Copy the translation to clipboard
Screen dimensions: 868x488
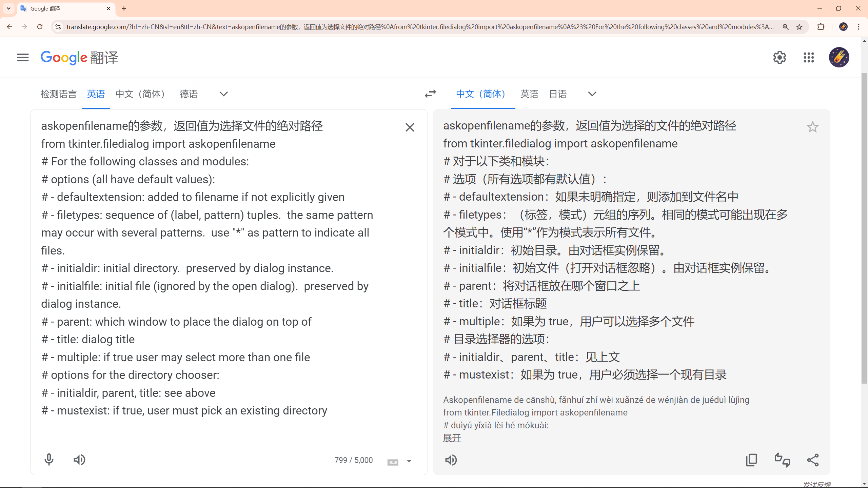point(751,460)
